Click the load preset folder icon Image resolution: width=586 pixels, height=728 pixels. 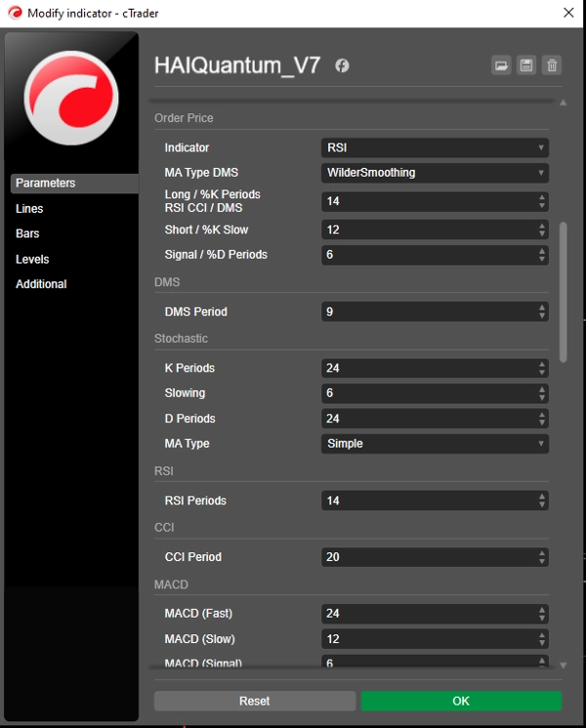[x=501, y=65]
